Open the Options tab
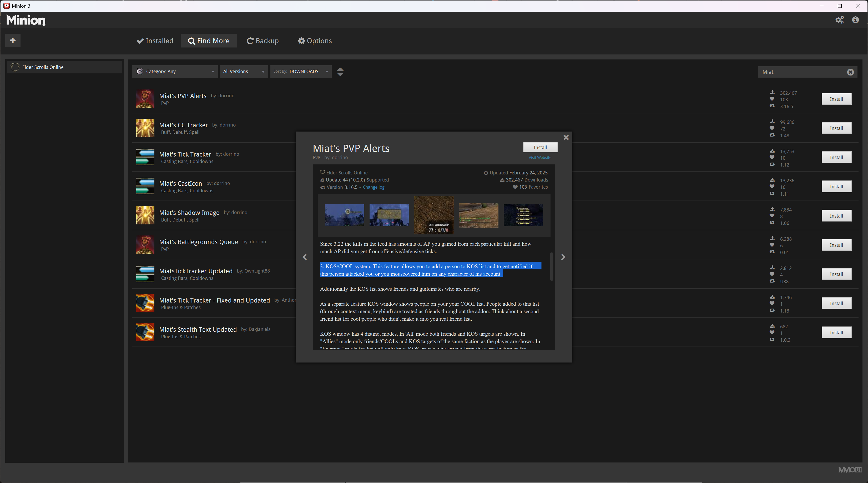This screenshot has width=868, height=483. 315,41
